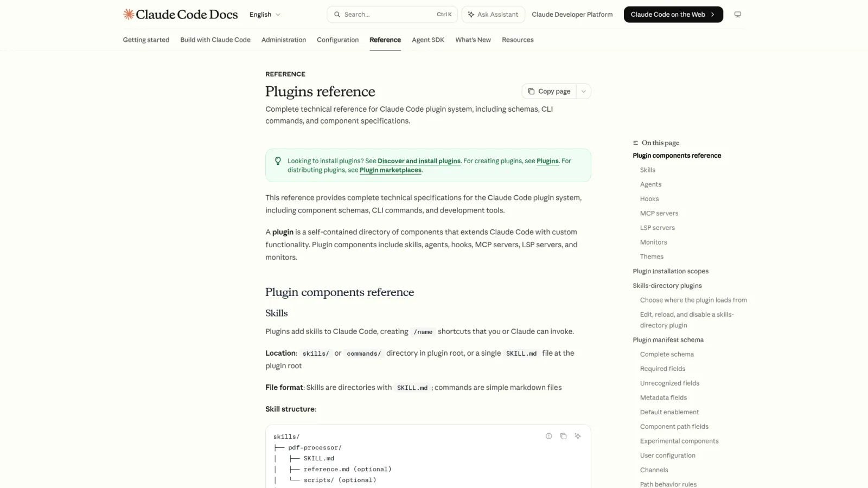Click the lightbulb tip icon

(278, 161)
